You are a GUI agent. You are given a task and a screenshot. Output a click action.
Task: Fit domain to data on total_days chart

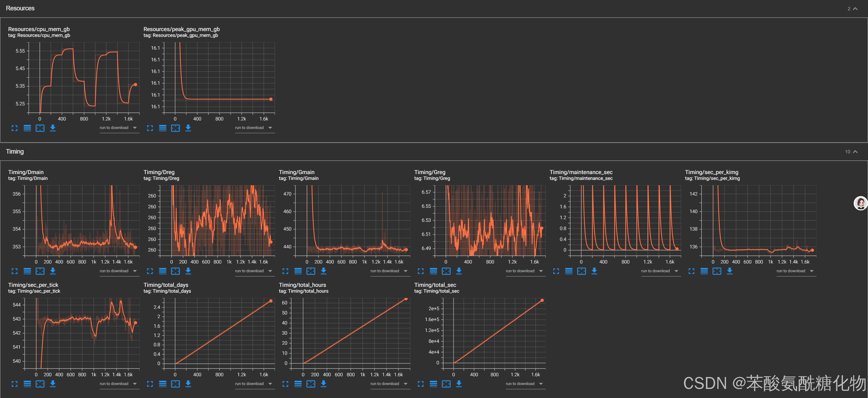175,384
